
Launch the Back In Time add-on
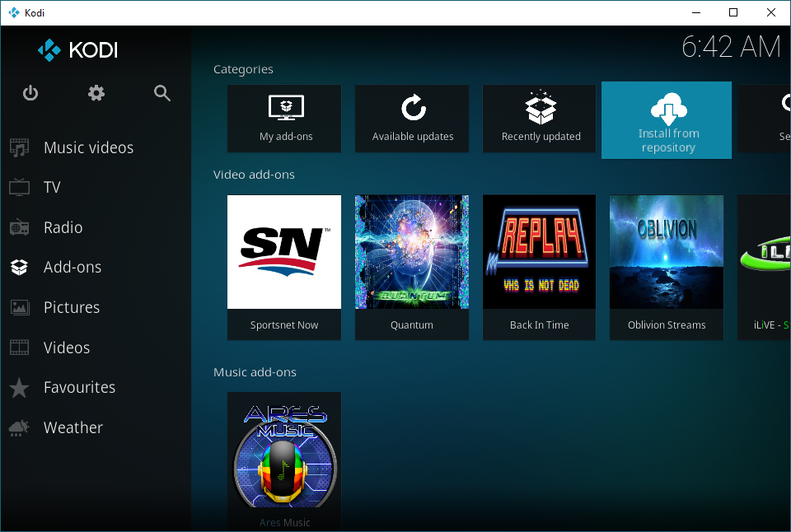click(x=539, y=268)
